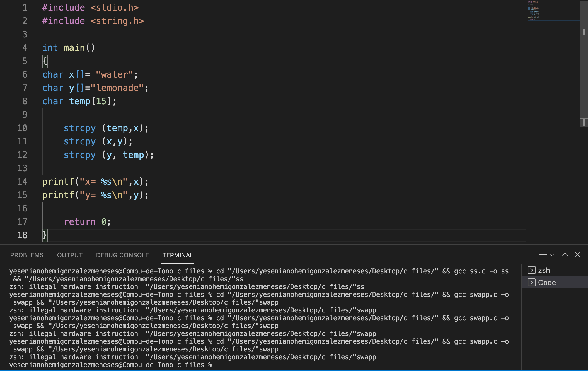This screenshot has height=371, width=588.
Task: Click the opening brace on line 5
Action: pyautogui.click(x=45, y=61)
